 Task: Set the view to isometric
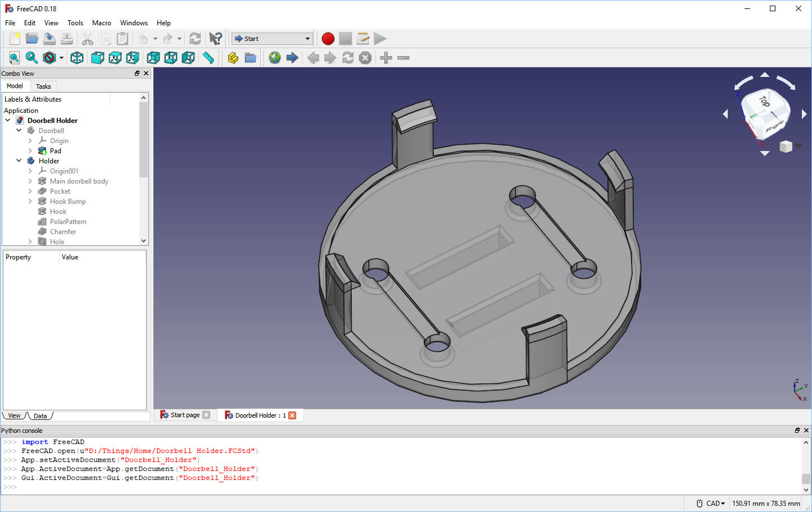coord(76,58)
